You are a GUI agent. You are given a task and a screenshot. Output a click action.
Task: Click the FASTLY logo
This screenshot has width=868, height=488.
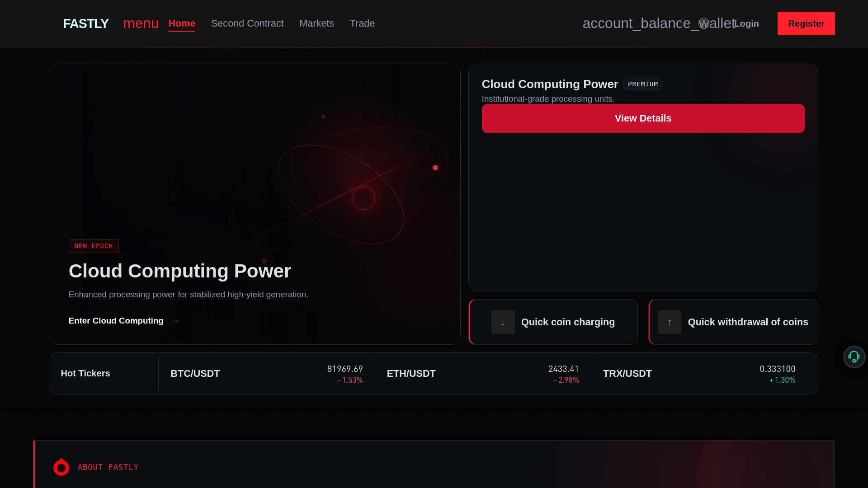[x=86, y=23]
